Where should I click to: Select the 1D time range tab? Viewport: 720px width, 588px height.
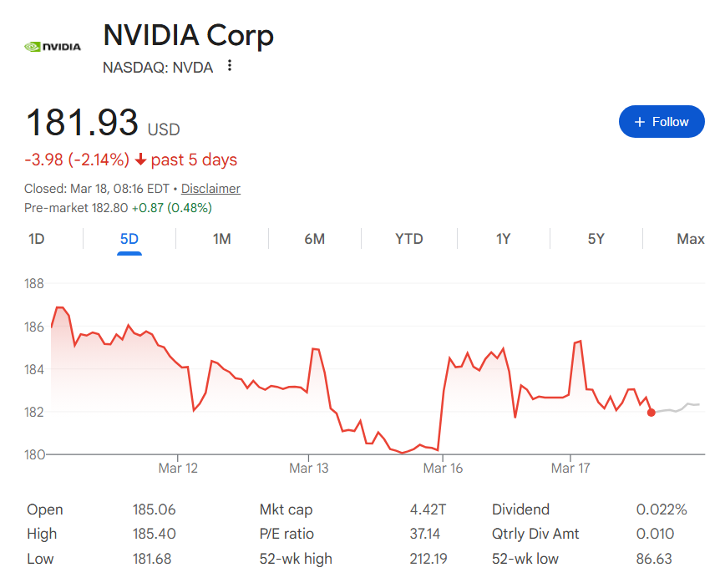37,239
